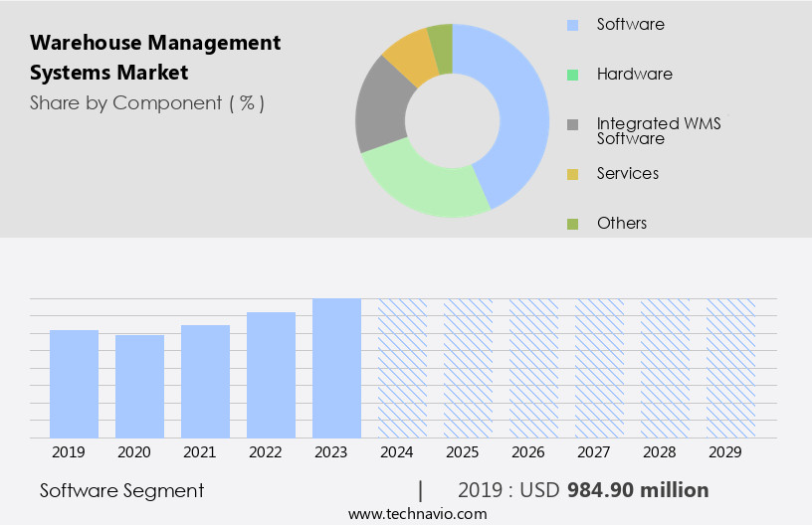
Task: Click the blue Software legend swatch
Action: [x=572, y=25]
